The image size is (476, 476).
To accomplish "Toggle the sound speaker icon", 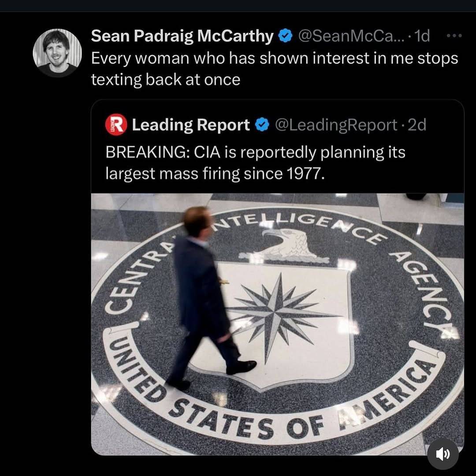I will coord(443,454).
